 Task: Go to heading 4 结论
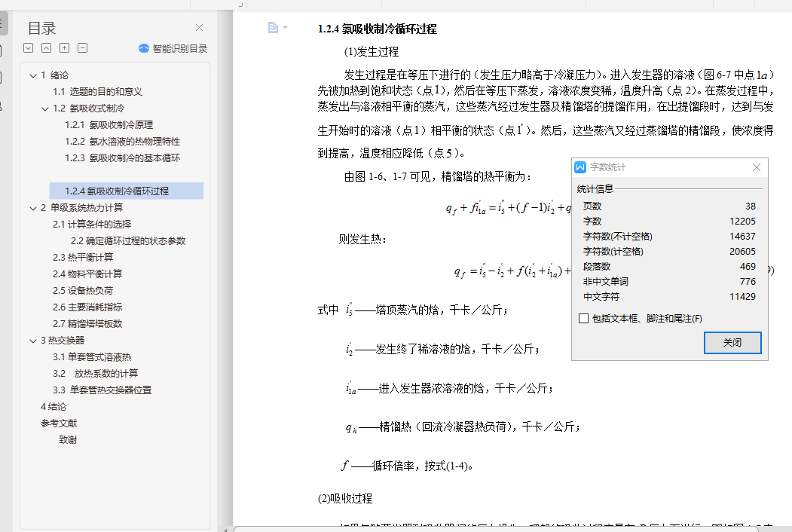tap(54, 407)
